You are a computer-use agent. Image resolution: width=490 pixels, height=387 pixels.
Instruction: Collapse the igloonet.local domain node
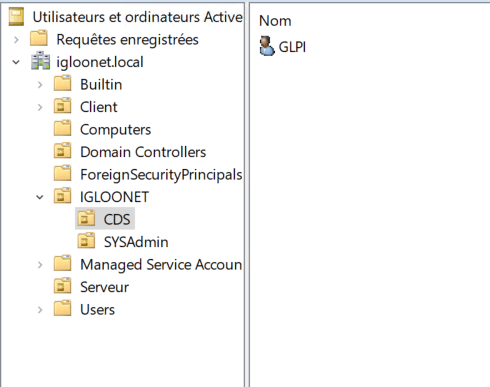pos(16,62)
